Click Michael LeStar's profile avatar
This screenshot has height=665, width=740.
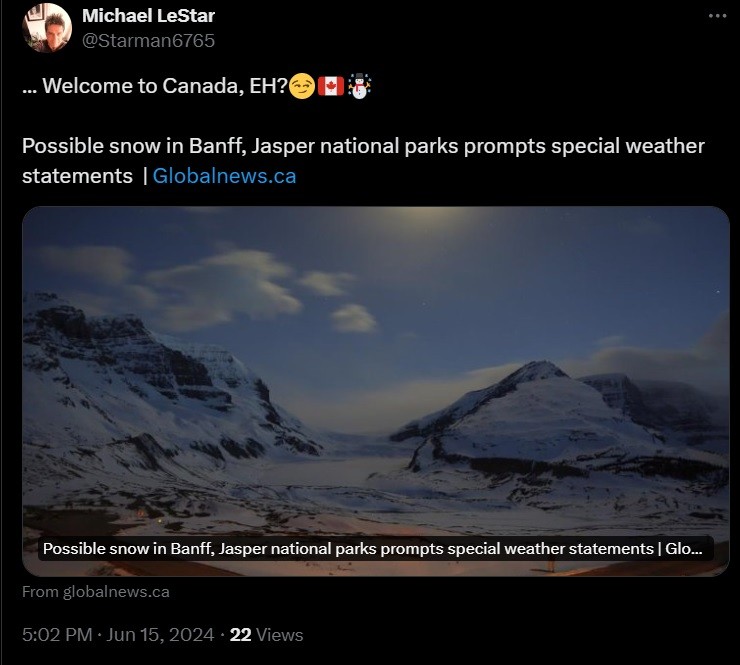click(47, 27)
